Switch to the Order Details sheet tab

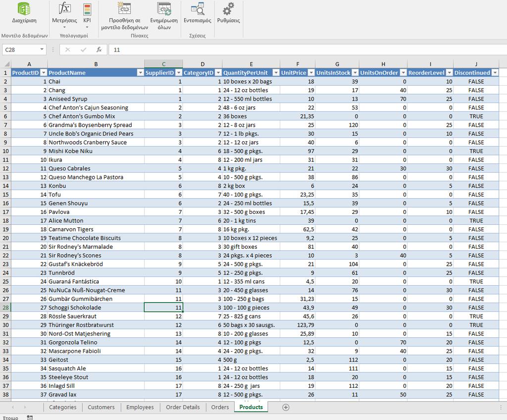click(x=183, y=407)
